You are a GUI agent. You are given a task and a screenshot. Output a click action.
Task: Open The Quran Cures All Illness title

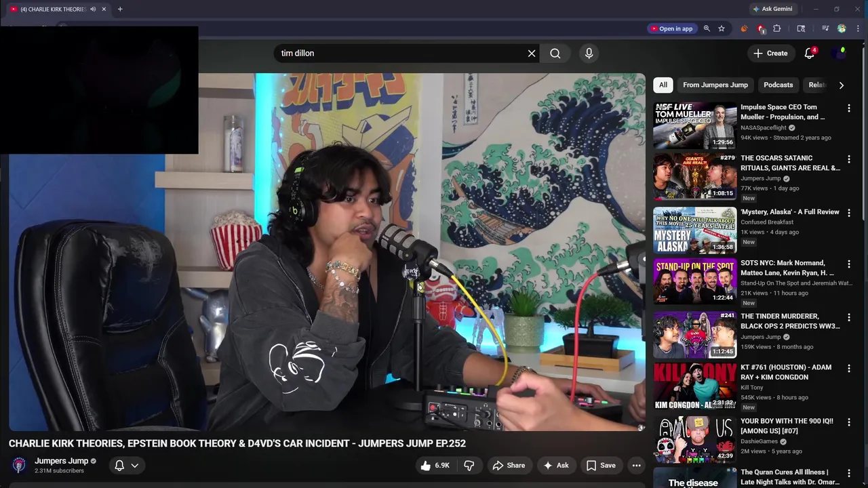[x=790, y=477]
